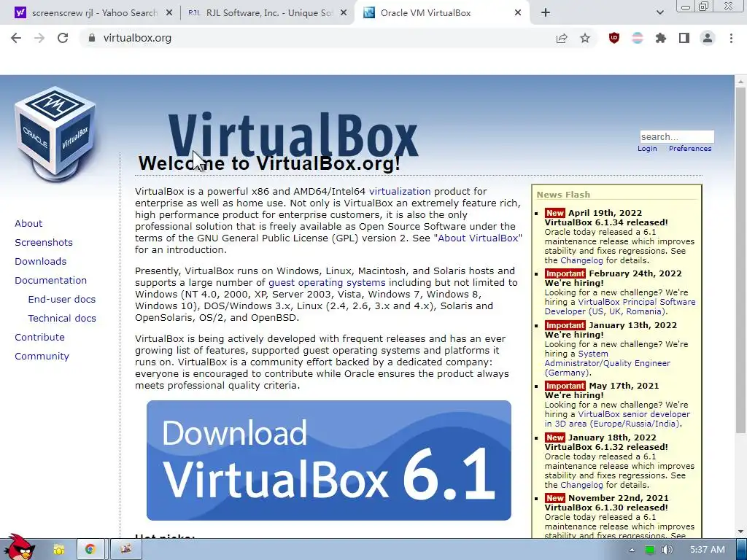Click the page vertical scrollbar thumb

pyautogui.click(x=740, y=260)
